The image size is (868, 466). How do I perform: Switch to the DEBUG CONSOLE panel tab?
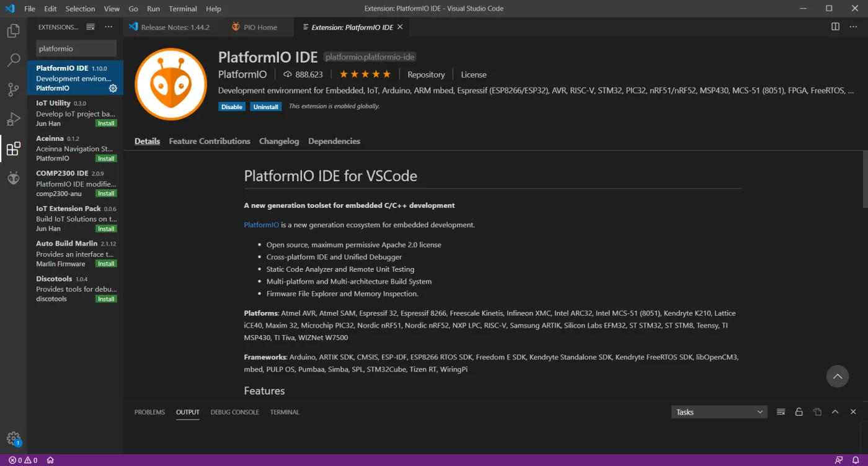coord(235,412)
